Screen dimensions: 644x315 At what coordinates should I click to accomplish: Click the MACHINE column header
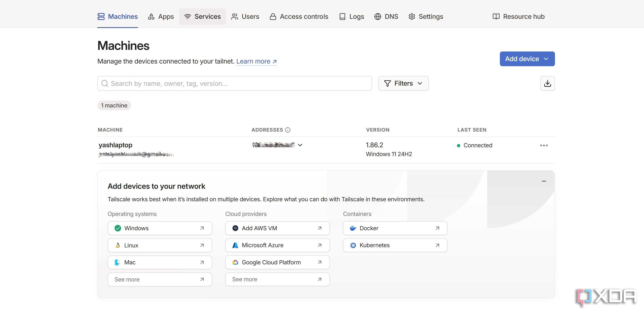pyautogui.click(x=110, y=130)
